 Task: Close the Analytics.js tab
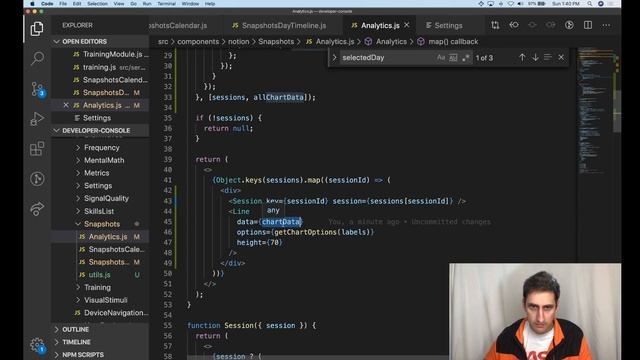point(407,25)
